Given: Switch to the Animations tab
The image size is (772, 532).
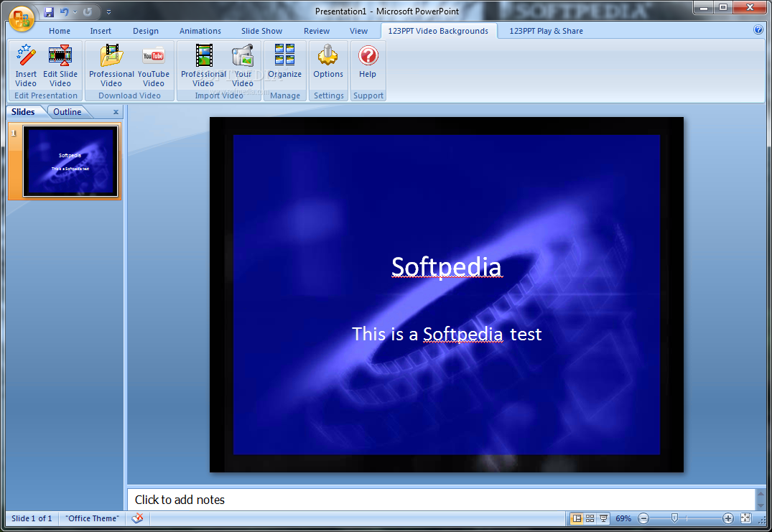Looking at the screenshot, I should 200,30.
